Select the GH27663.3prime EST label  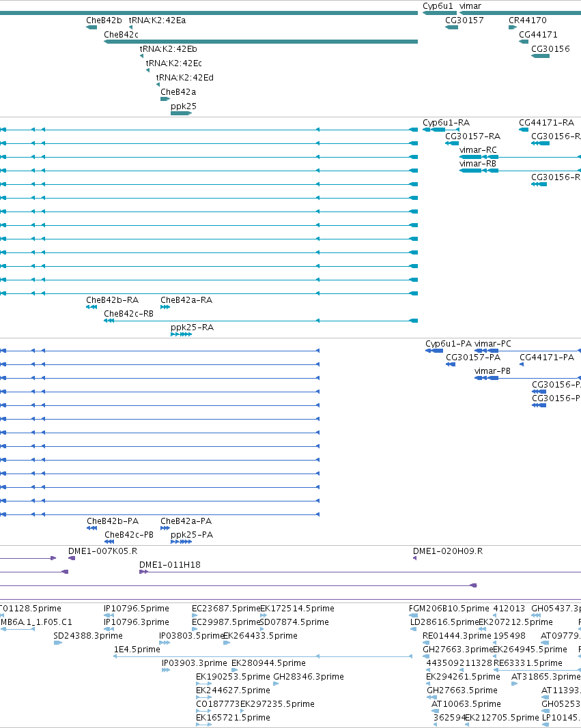tap(458, 650)
